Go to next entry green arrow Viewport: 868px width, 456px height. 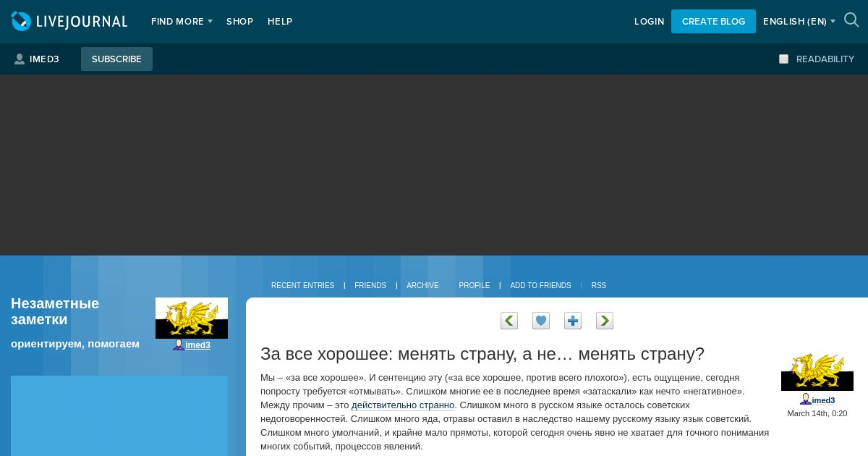605,321
